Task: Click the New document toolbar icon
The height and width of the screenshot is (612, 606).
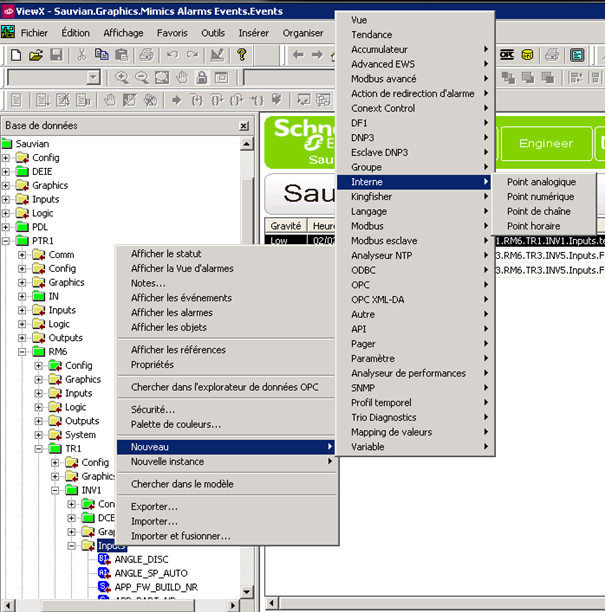Action: point(15,54)
